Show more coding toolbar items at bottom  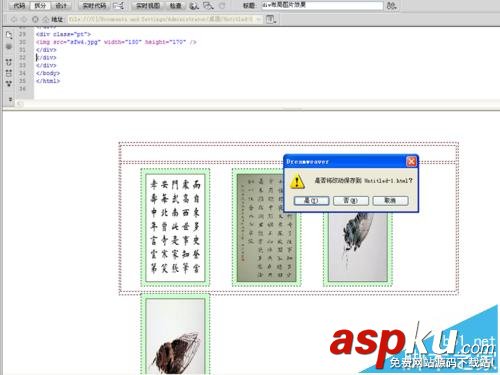(10, 99)
